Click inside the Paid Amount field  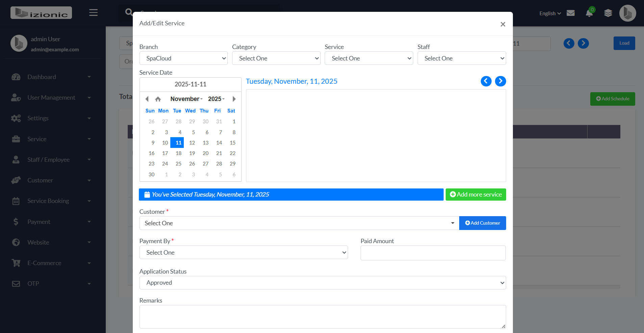tap(433, 253)
